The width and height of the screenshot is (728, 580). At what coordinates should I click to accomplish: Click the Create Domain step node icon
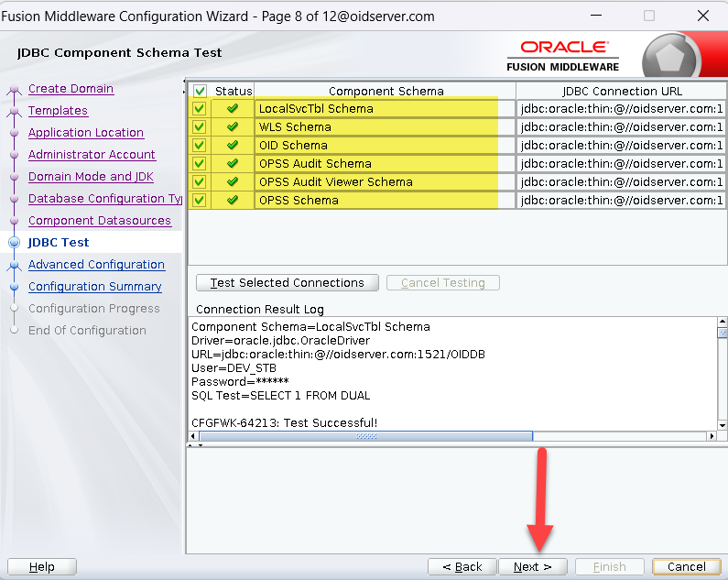click(15, 89)
